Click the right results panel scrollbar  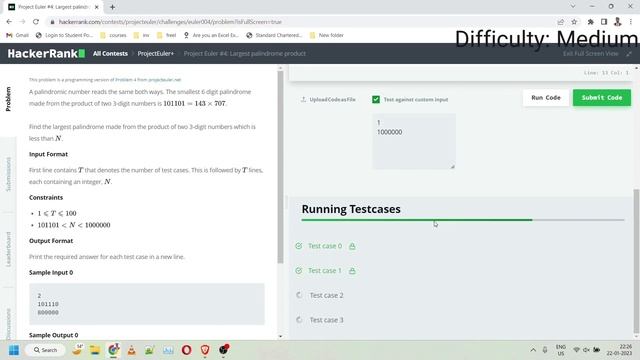point(636,261)
